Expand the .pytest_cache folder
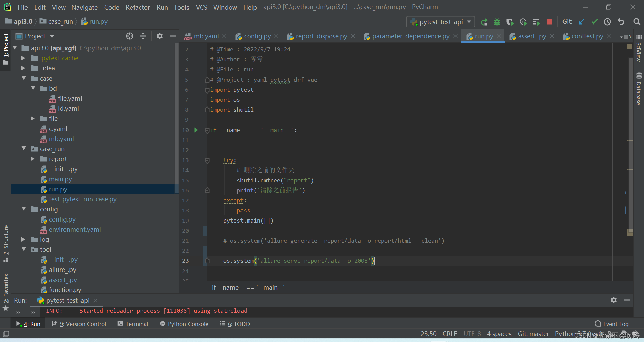Viewport: 644px width, 342px height. (x=23, y=58)
